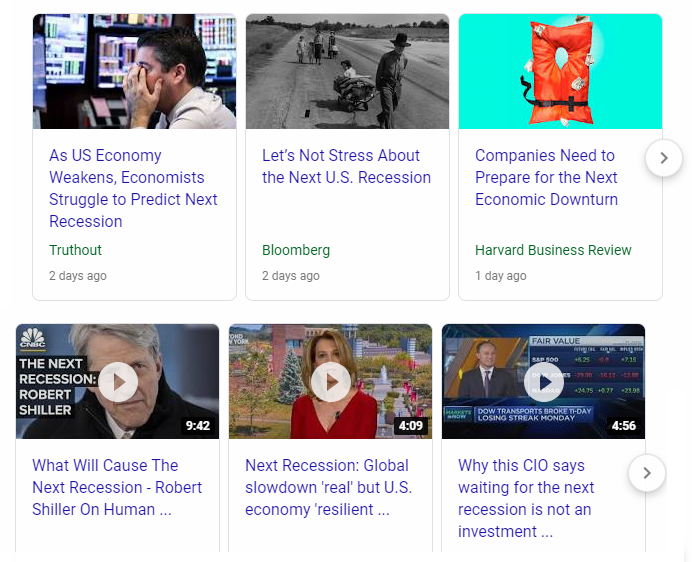Open 'What Will Cause The Next Recession' video link
692x562 pixels.
pyautogui.click(x=117, y=487)
